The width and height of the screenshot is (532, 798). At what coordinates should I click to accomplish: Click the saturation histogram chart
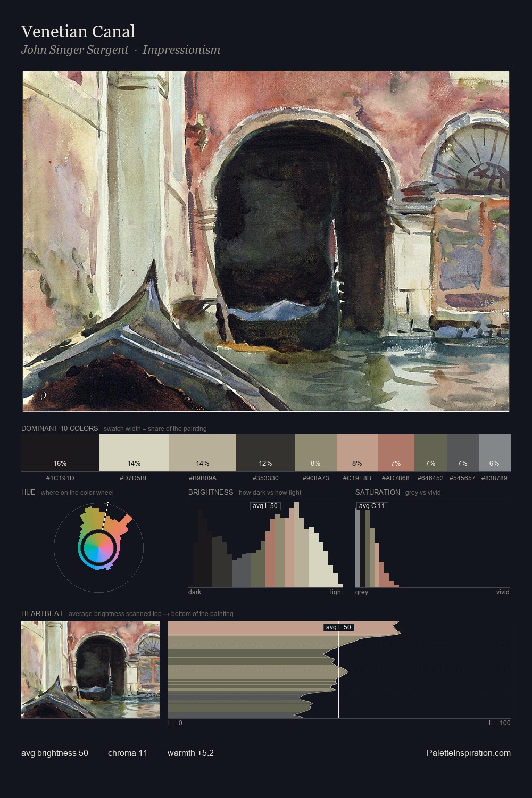click(x=433, y=544)
